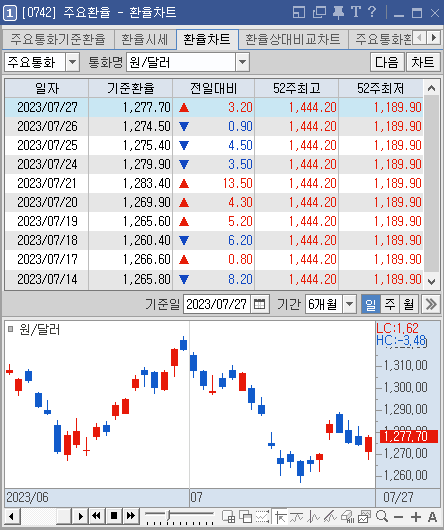Click the magnifier zoom icon
444x530 pixels.
pos(382,516)
